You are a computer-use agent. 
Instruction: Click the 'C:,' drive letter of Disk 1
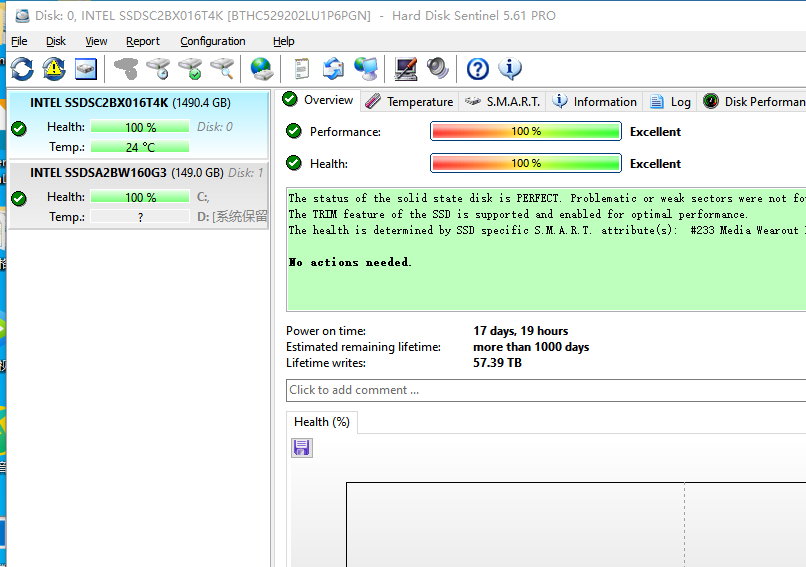tap(203, 197)
